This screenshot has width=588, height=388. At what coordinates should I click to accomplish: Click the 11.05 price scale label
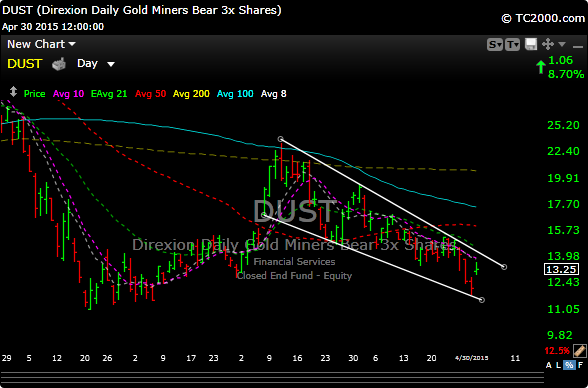coord(563,309)
